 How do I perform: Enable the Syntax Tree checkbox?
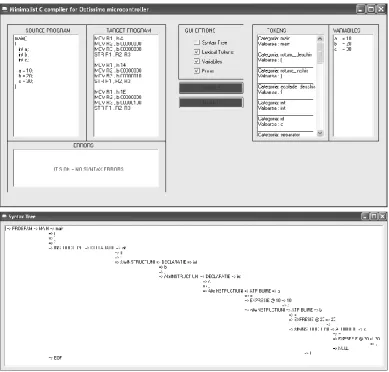point(197,42)
